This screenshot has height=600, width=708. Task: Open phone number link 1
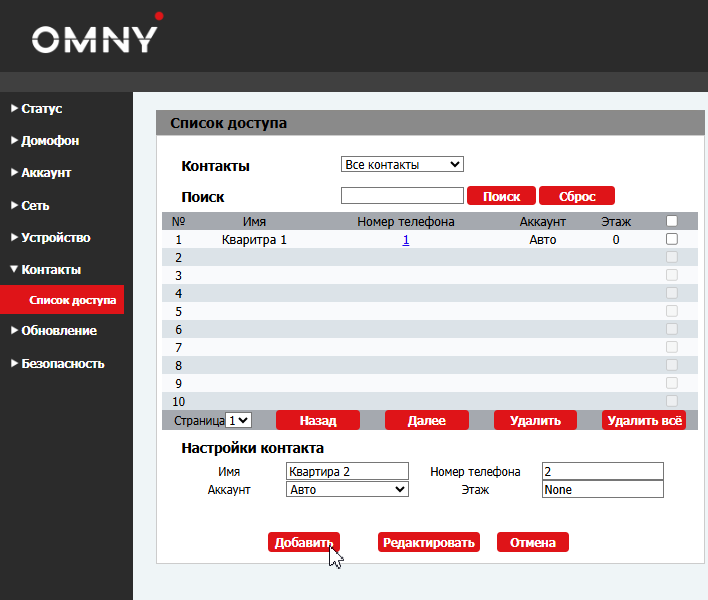coord(406,240)
